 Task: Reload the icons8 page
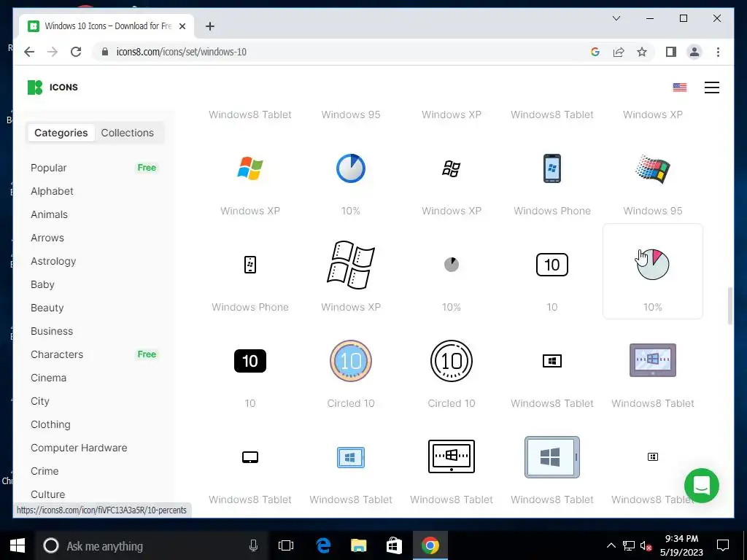76,52
